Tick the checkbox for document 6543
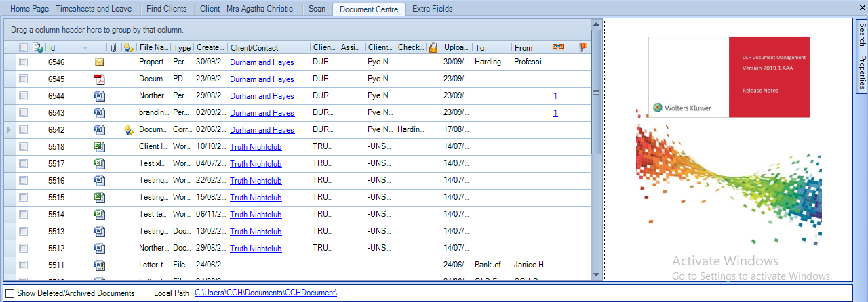This screenshot has width=868, height=302. (x=23, y=112)
